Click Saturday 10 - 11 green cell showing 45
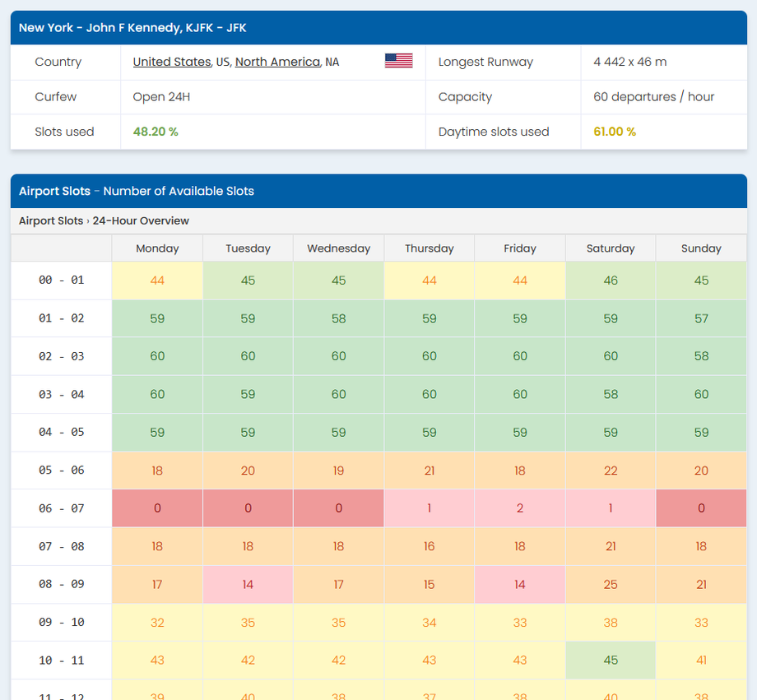 click(x=610, y=661)
